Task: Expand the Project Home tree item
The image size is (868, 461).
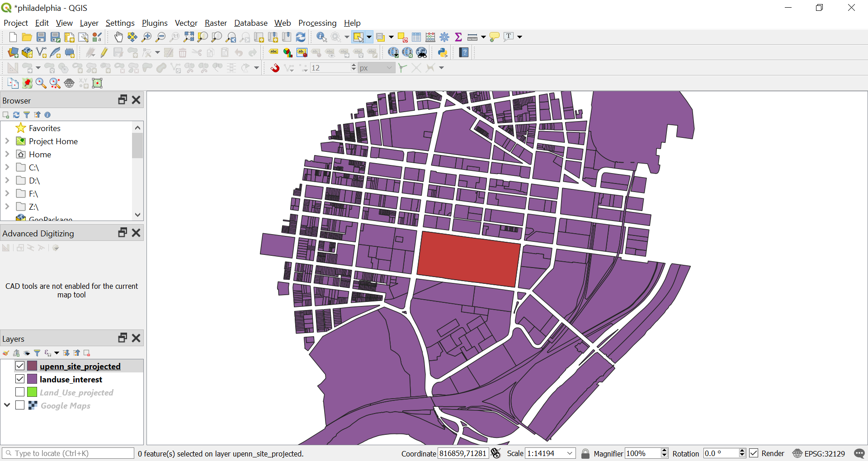Action: [7, 141]
